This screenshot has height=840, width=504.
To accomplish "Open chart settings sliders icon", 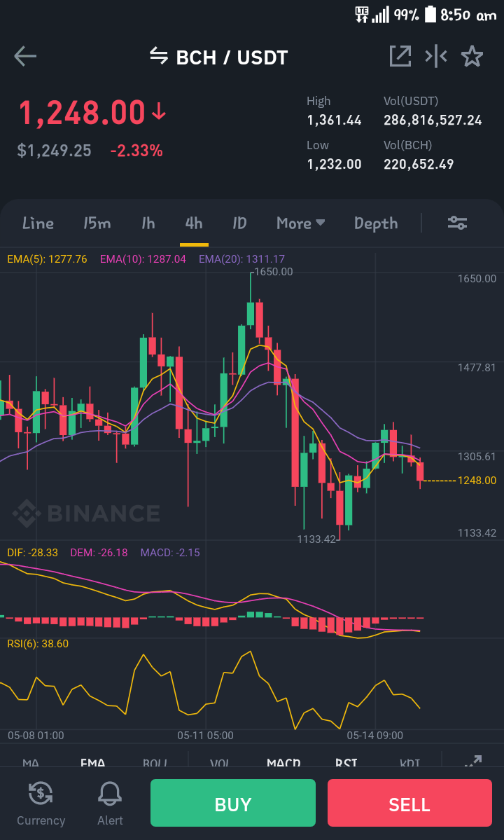I will point(458,223).
